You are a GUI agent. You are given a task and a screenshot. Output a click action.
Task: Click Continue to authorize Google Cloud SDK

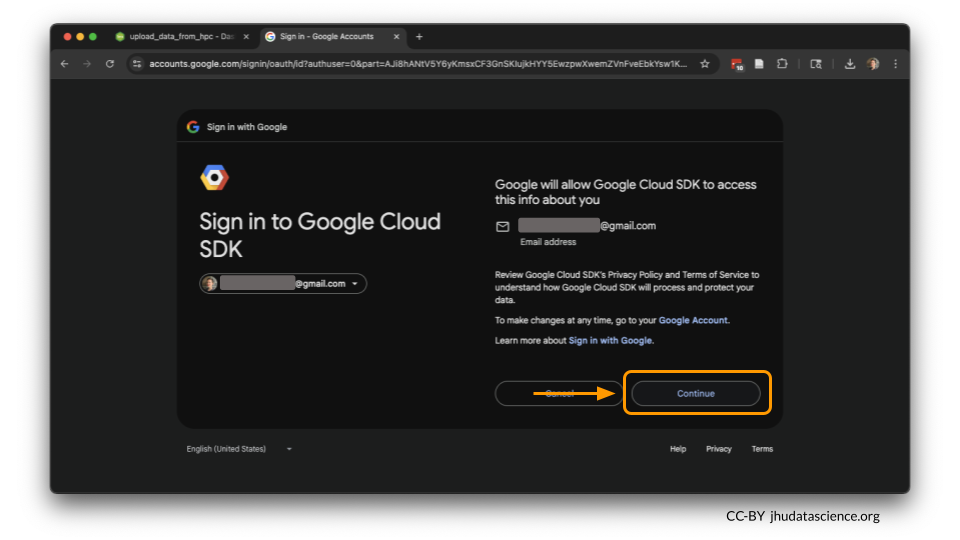click(696, 394)
